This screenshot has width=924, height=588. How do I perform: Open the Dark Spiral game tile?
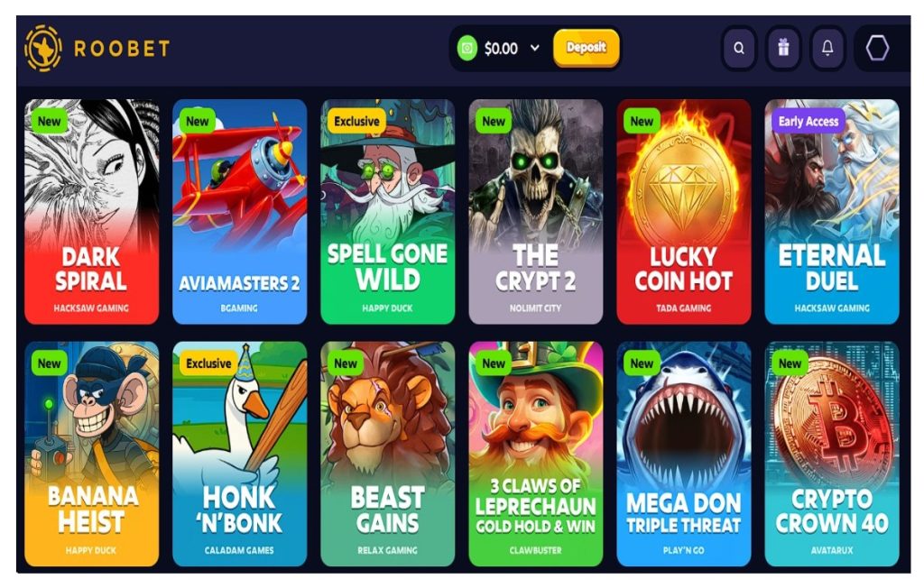pyautogui.click(x=91, y=212)
